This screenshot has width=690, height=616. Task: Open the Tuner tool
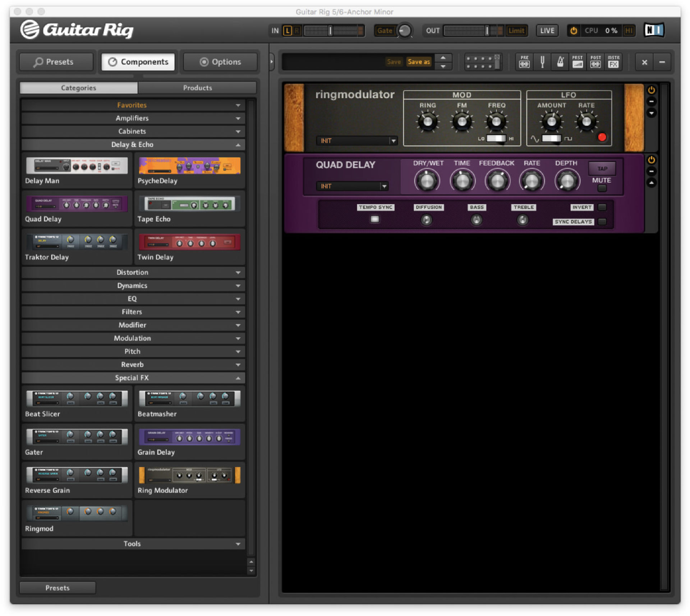(x=542, y=62)
